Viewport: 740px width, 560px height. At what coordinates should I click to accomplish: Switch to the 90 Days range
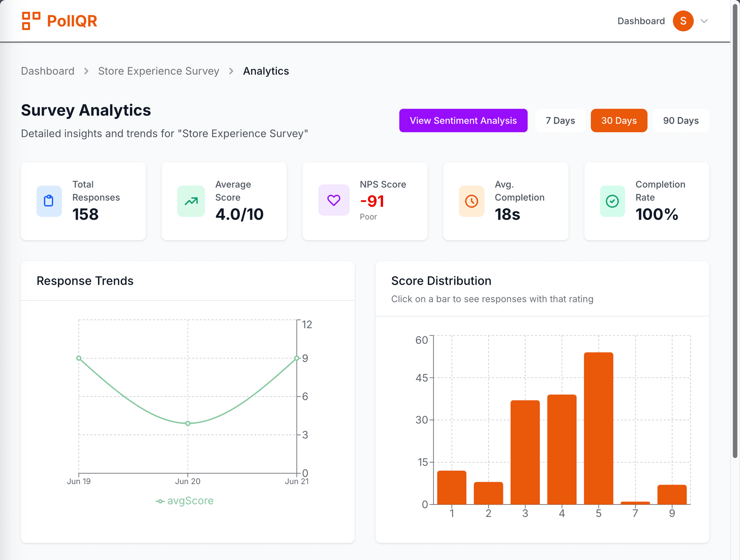point(681,121)
